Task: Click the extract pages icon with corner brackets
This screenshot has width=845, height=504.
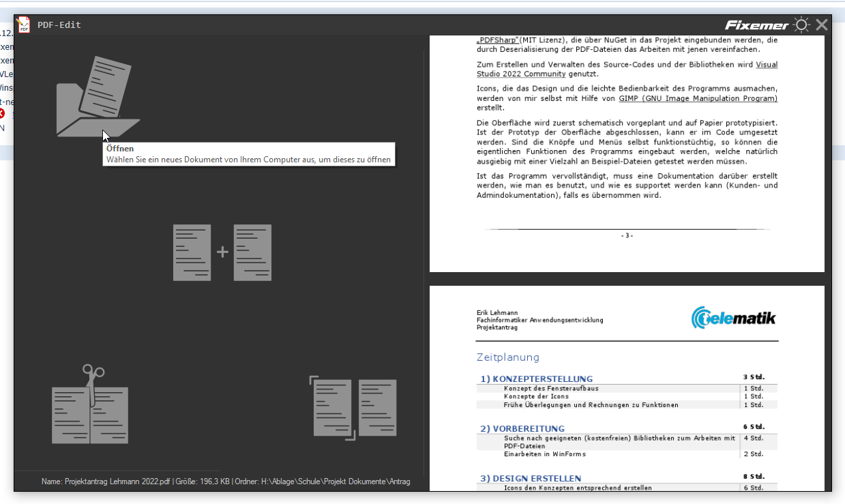Action: 353,407
